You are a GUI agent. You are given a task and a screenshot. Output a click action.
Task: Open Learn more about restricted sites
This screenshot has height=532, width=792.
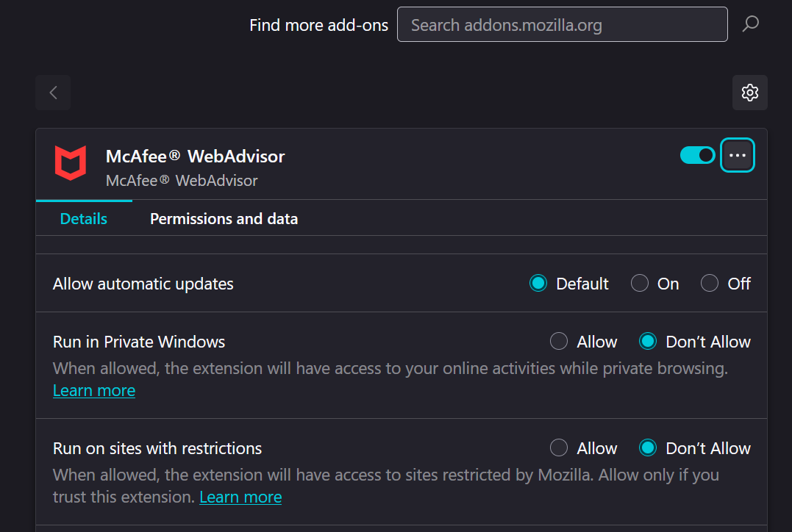tap(240, 497)
